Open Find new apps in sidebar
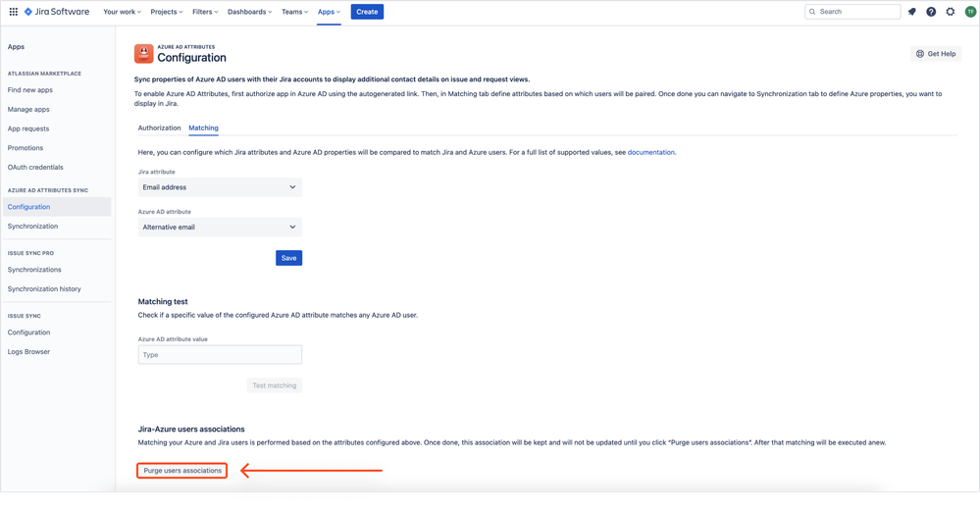This screenshot has width=980, height=510. (x=30, y=90)
